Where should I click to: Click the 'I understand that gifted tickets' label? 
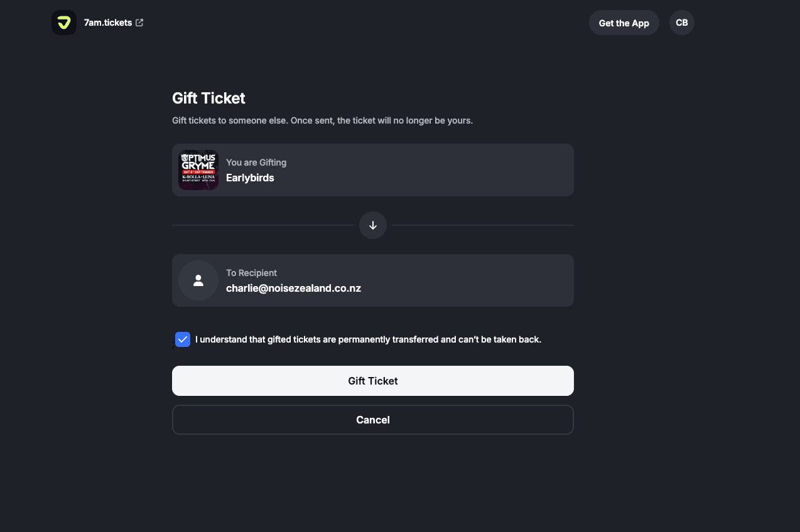[x=368, y=339]
